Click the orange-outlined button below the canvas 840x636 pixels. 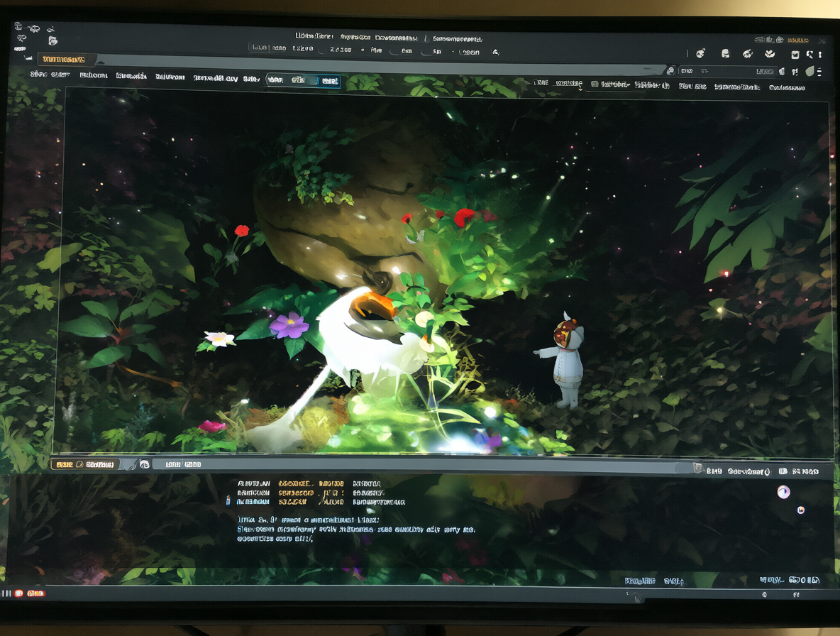(x=84, y=464)
